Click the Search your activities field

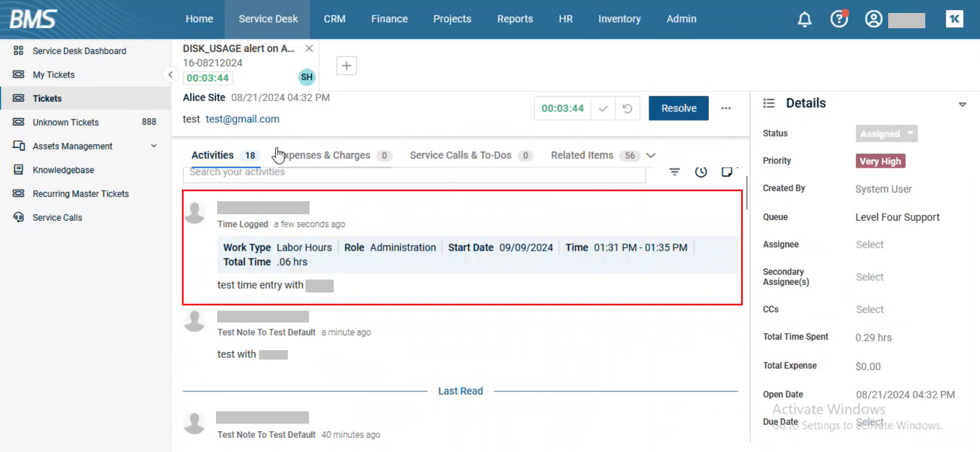point(412,172)
